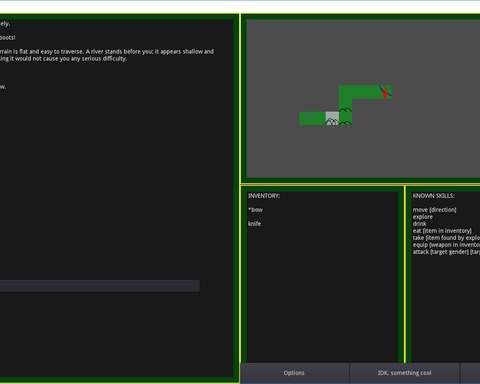
Task: Click the Options button
Action: pyautogui.click(x=294, y=373)
